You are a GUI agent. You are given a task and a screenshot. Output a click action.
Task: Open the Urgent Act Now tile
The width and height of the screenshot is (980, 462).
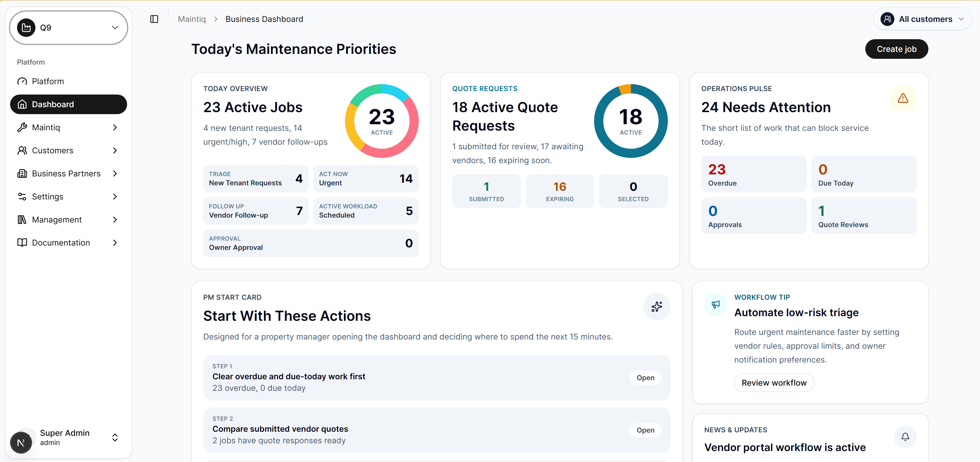tap(365, 178)
